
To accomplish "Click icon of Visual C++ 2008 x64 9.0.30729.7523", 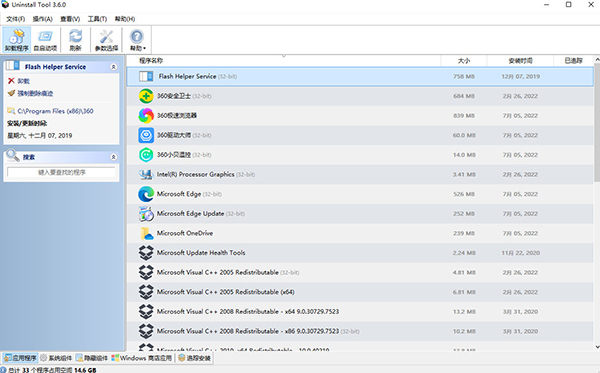I will pos(146,311).
